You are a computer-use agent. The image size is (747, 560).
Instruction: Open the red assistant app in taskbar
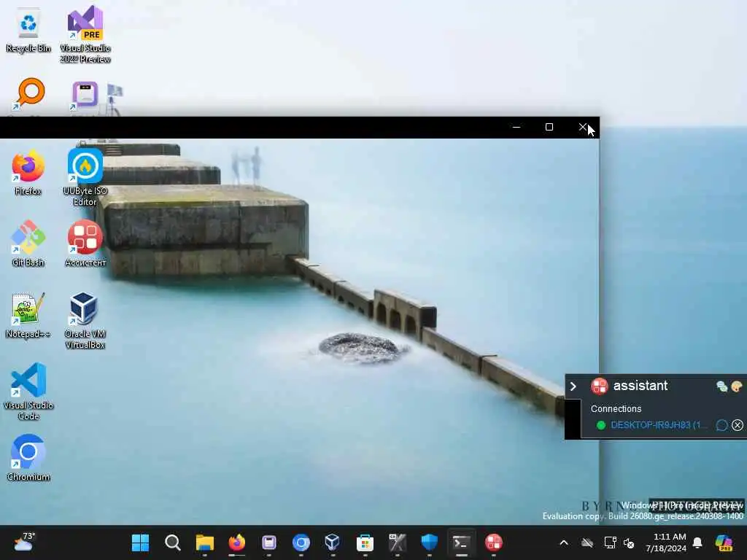[494, 542]
